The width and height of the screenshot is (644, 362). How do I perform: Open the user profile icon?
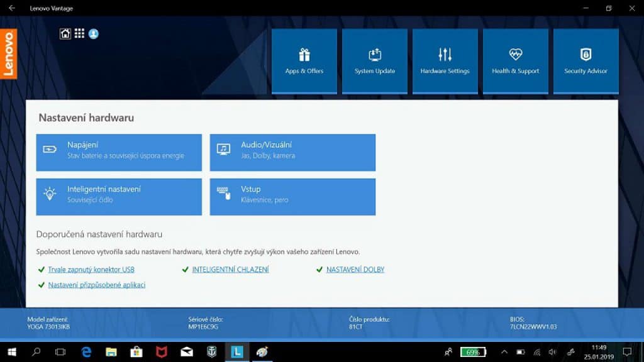94,34
